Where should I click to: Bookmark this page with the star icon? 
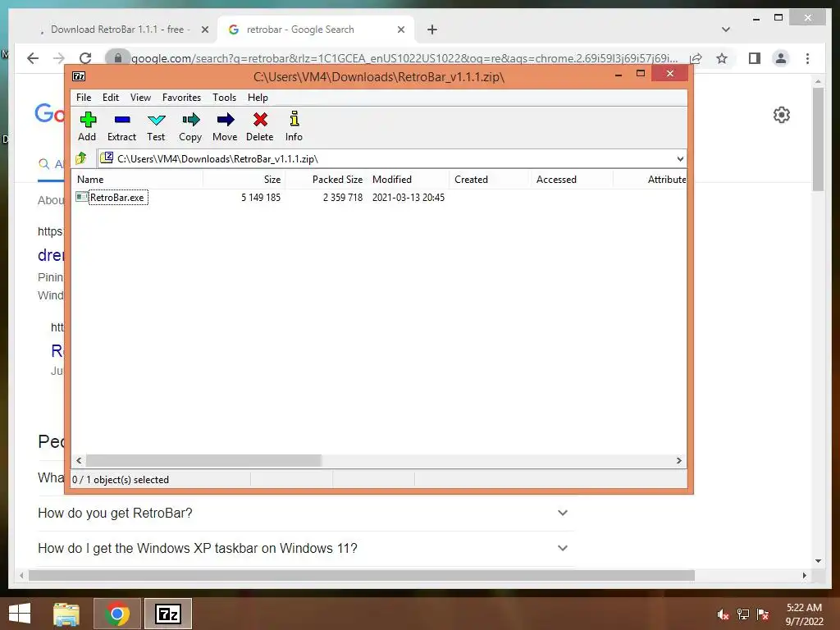[x=722, y=58]
